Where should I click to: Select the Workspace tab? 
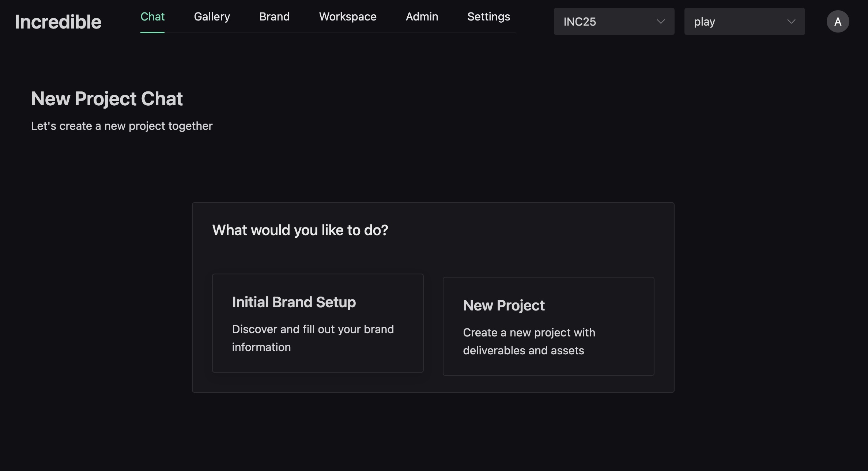[347, 17]
